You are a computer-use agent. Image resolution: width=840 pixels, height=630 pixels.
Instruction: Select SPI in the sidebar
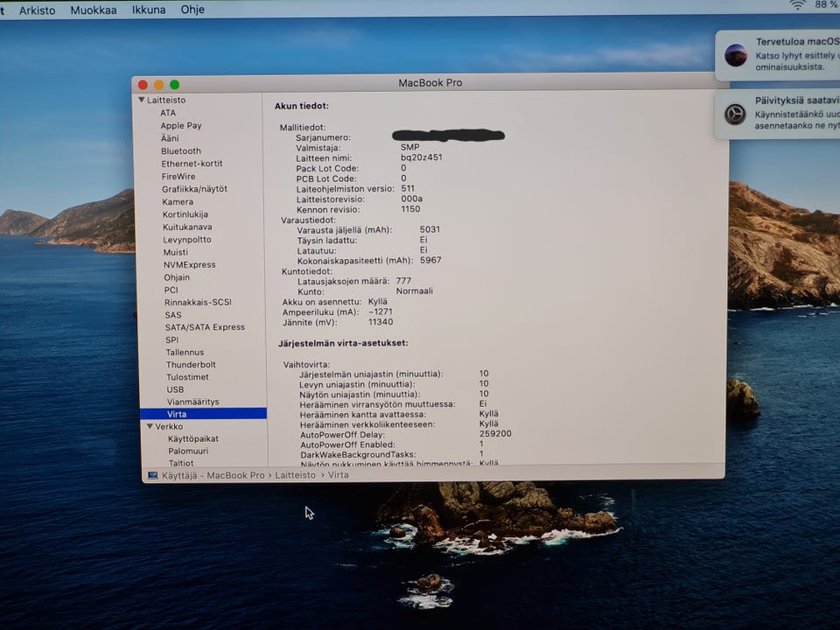[x=172, y=339]
